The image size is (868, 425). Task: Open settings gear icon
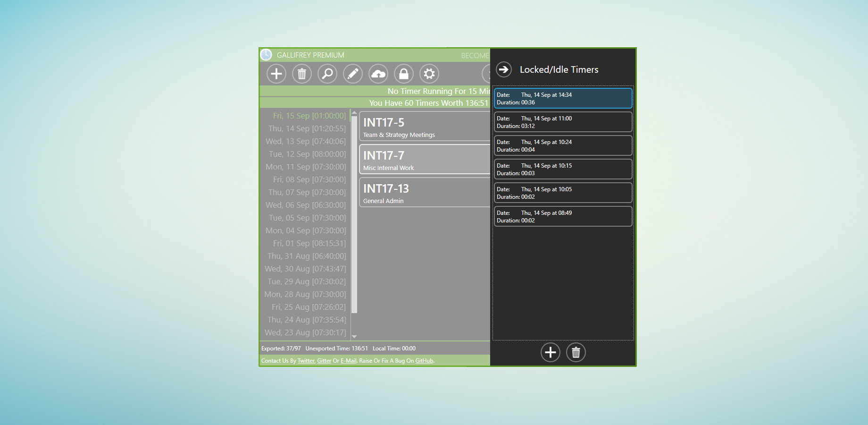click(429, 74)
